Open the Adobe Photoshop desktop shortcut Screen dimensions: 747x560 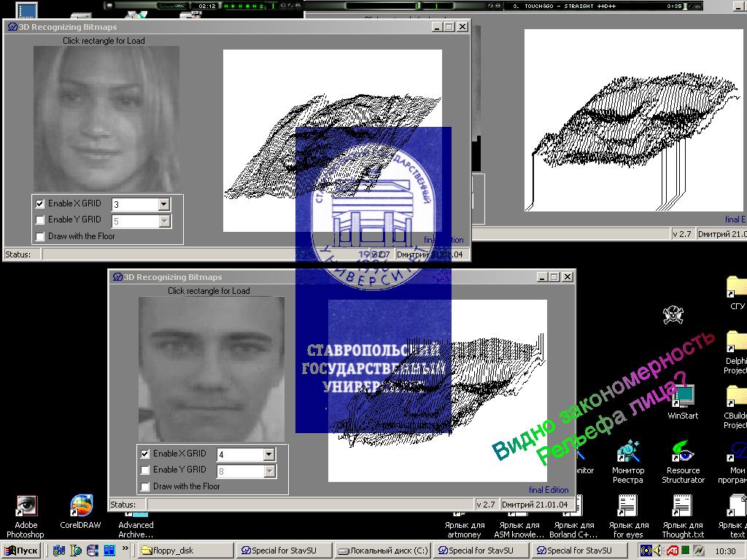pos(26,506)
